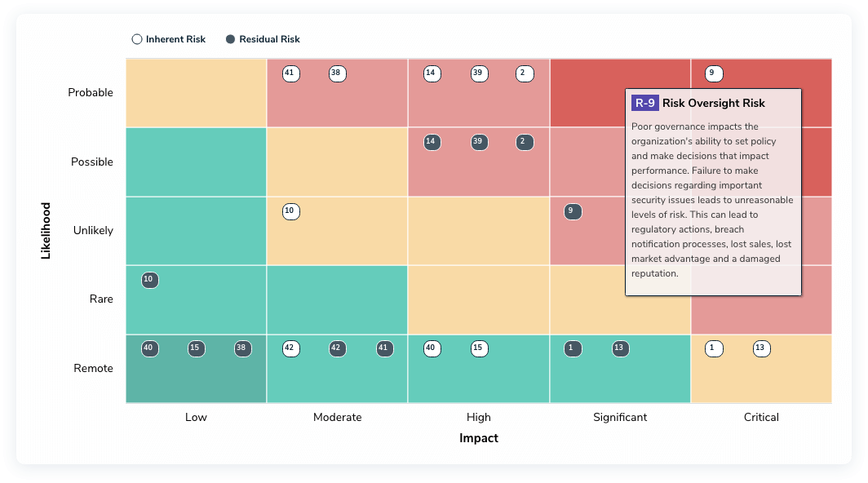Select risk marker 13 in Remote Critical cell
This screenshot has height=483, width=868.
(761, 348)
